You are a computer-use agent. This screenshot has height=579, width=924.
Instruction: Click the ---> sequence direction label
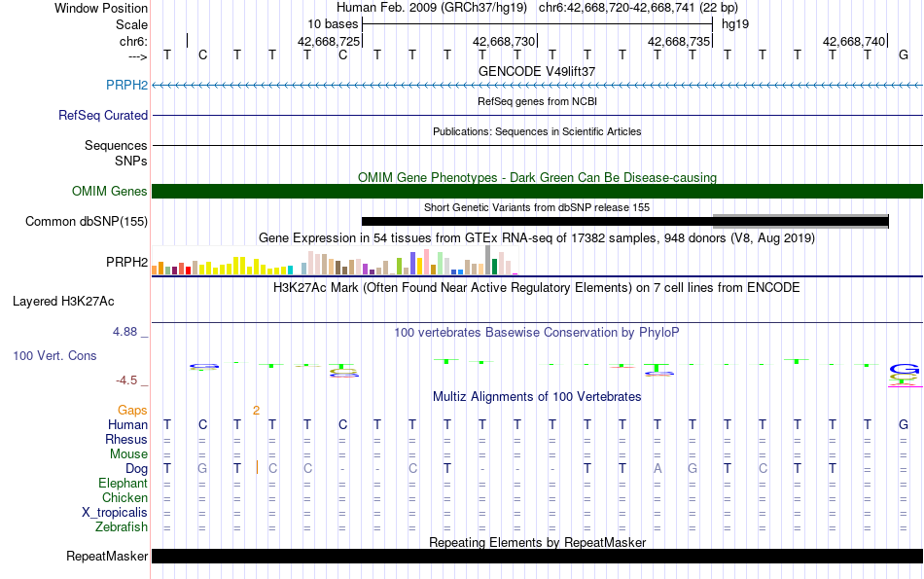[x=138, y=56]
